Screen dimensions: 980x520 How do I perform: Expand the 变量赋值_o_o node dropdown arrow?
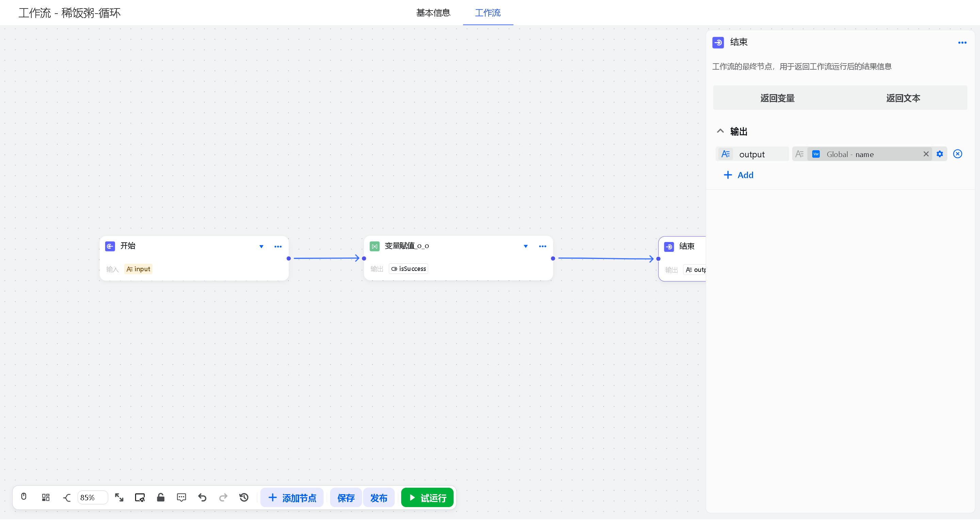525,246
